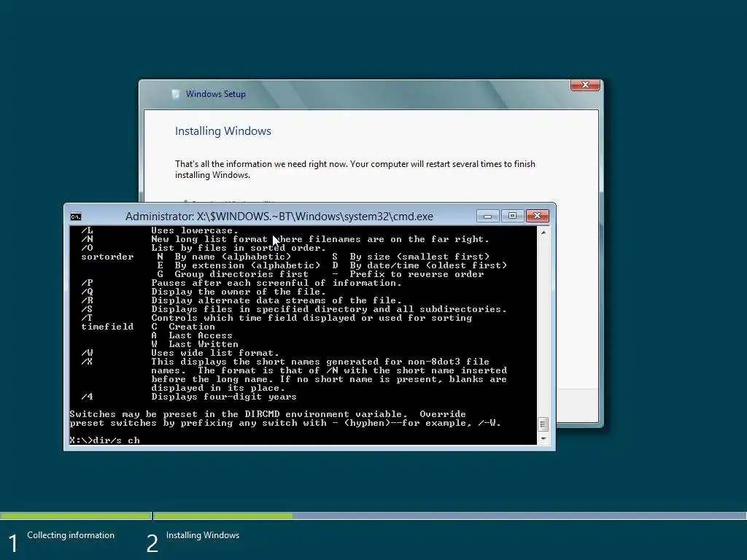Click the cmd.exe window title text
Viewport: 747px width, 560px height.
pos(279,216)
